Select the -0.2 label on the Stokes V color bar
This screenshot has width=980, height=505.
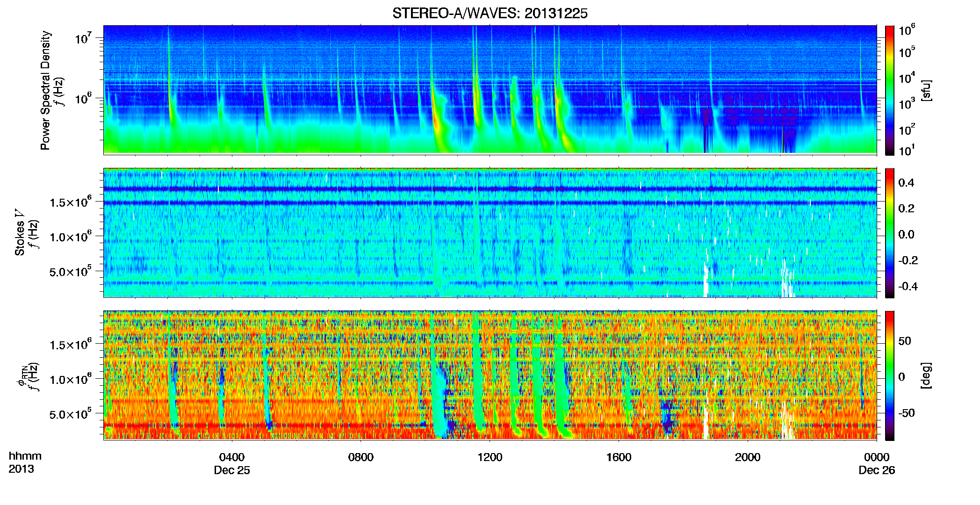point(908,260)
